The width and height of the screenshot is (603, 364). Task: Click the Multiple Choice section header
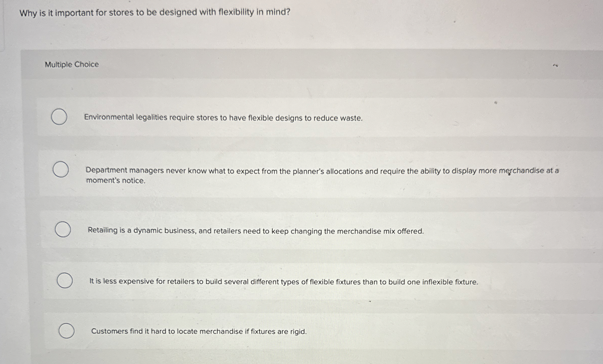coord(72,65)
